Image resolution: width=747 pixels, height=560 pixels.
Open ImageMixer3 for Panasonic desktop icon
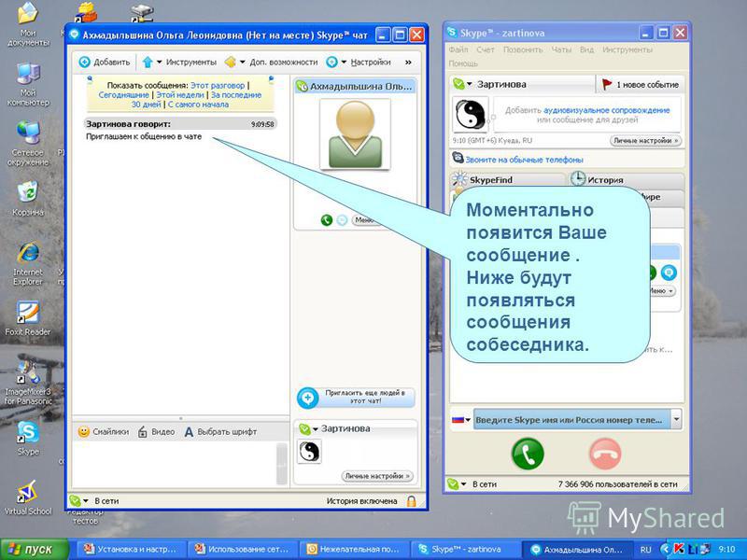[28, 383]
